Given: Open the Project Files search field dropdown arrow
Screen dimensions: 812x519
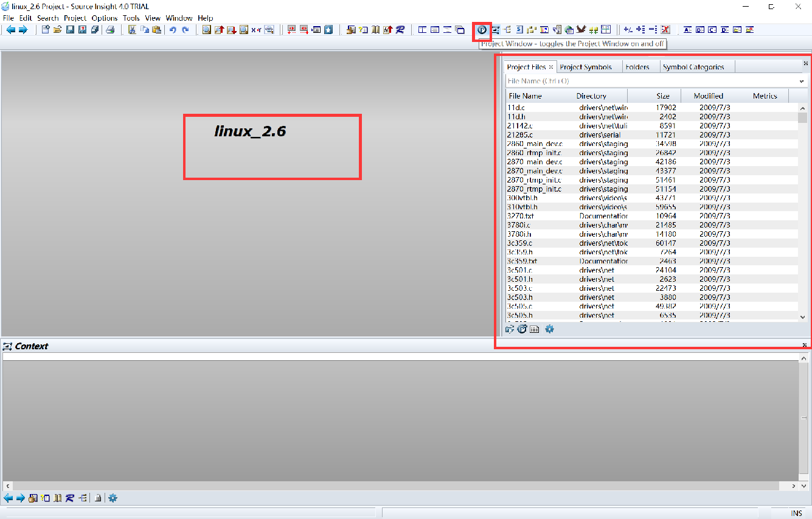Looking at the screenshot, I should click(x=802, y=80).
